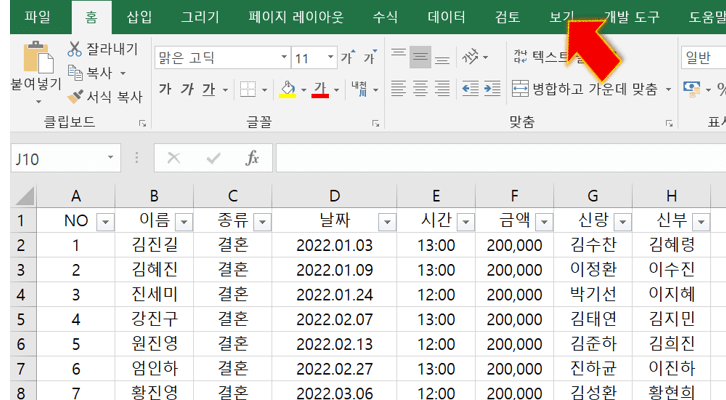Open the 시간 column filter dropdown
Viewport: 726px width, 400px height.
465,222
